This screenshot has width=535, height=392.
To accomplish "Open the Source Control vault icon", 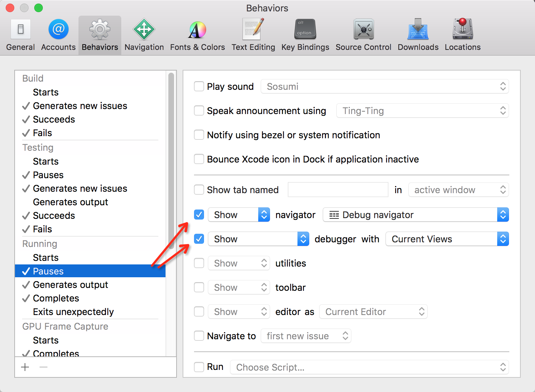I will [363, 29].
